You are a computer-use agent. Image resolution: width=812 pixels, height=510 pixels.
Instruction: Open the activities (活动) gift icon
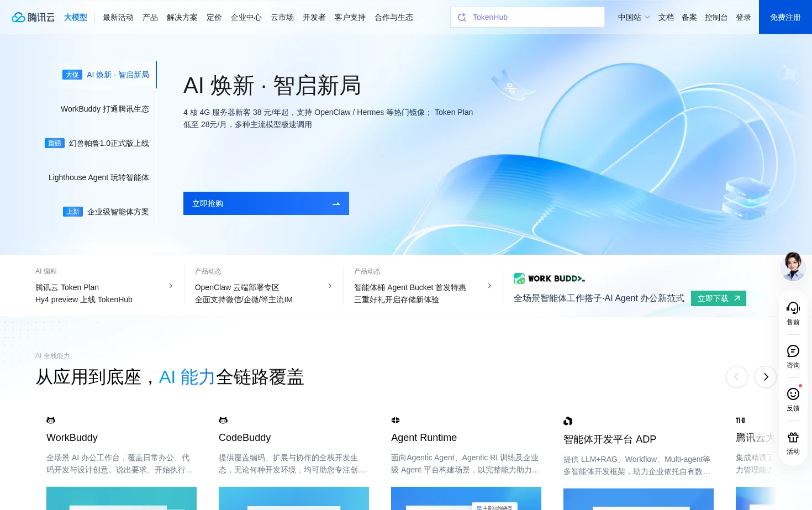point(793,438)
